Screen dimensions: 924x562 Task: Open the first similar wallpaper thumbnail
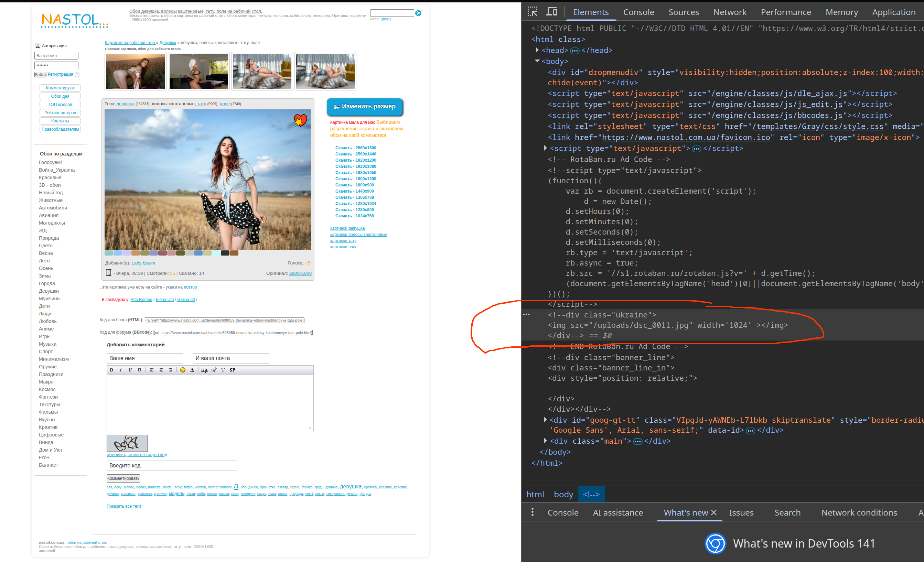tap(136, 71)
